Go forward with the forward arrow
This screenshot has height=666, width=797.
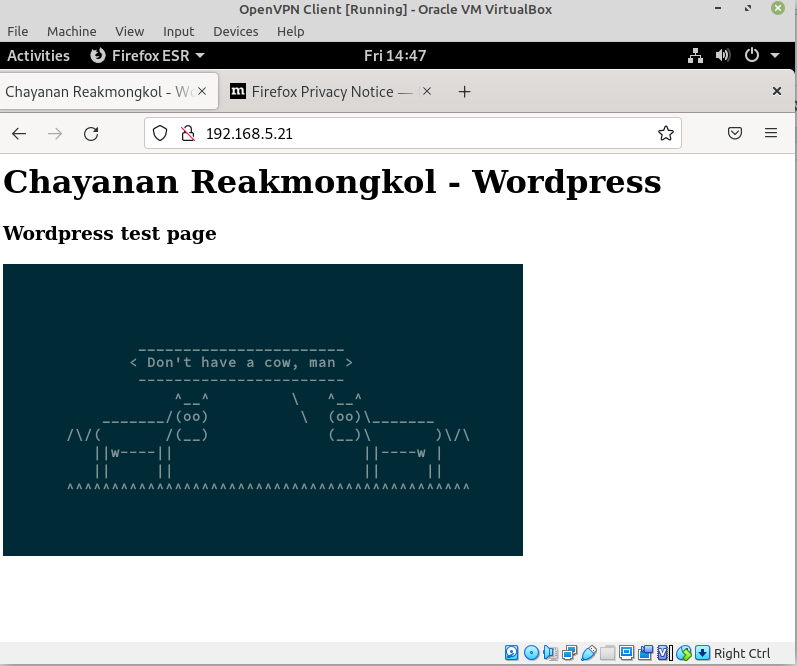(55, 134)
